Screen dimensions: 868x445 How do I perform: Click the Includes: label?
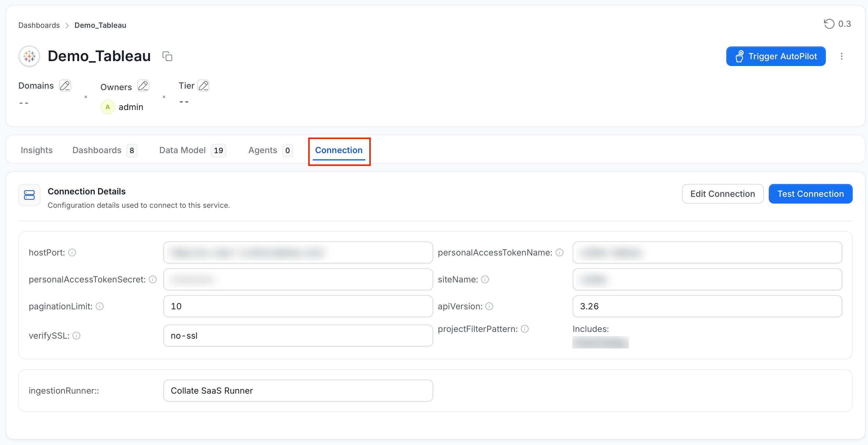tap(591, 329)
